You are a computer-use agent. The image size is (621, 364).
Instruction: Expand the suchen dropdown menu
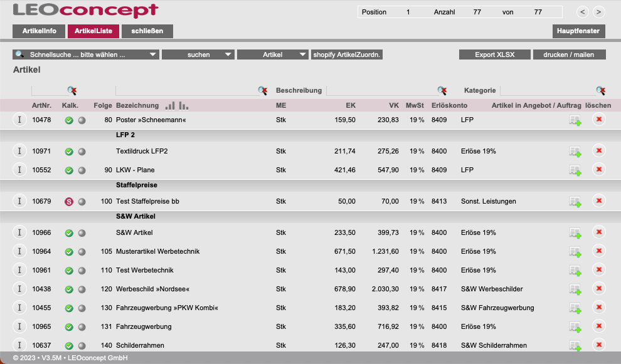click(198, 55)
